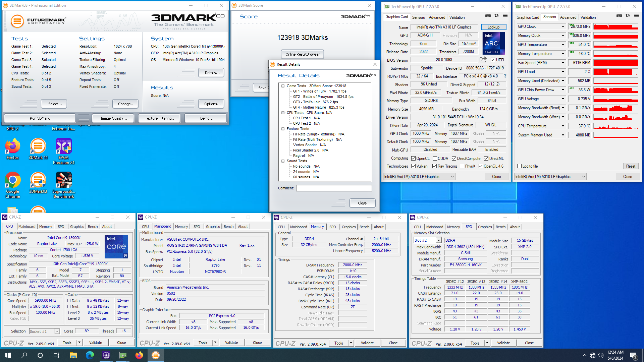
Task: Click the 3DMark03 icon in the taskbar
Action: pos(156,355)
